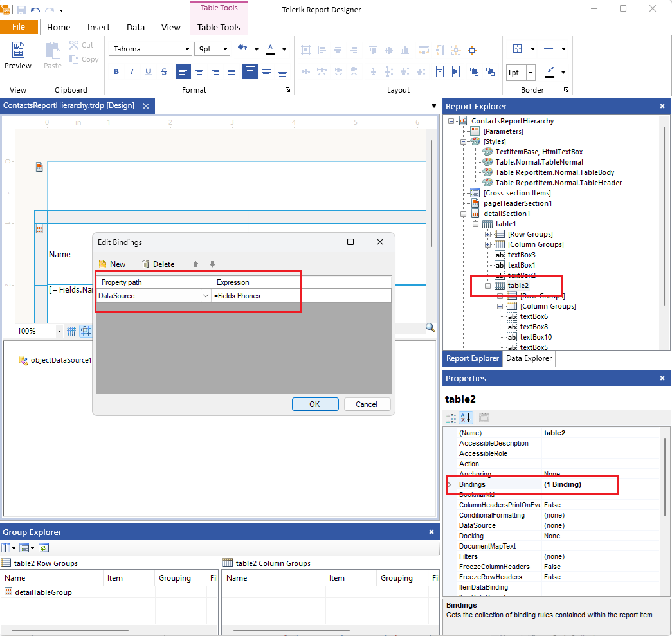672x636 pixels.
Task: Cancel the Edit Bindings dialog
Action: click(367, 404)
